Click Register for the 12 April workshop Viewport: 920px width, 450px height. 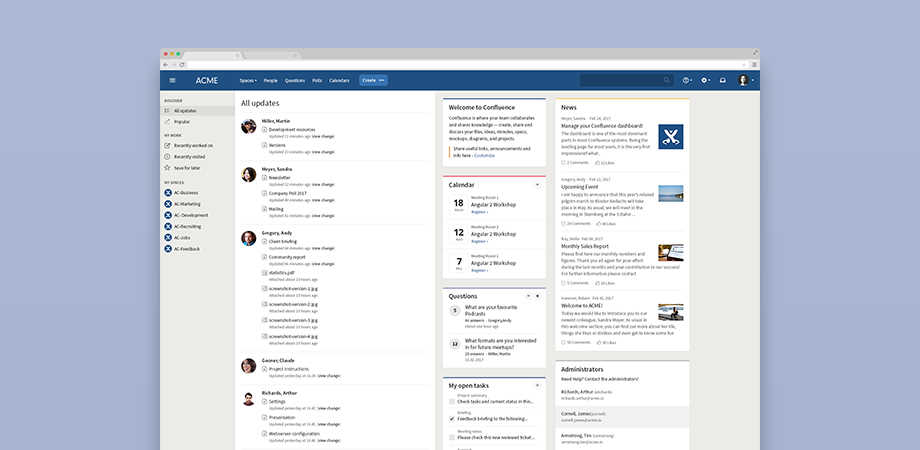pyautogui.click(x=480, y=241)
